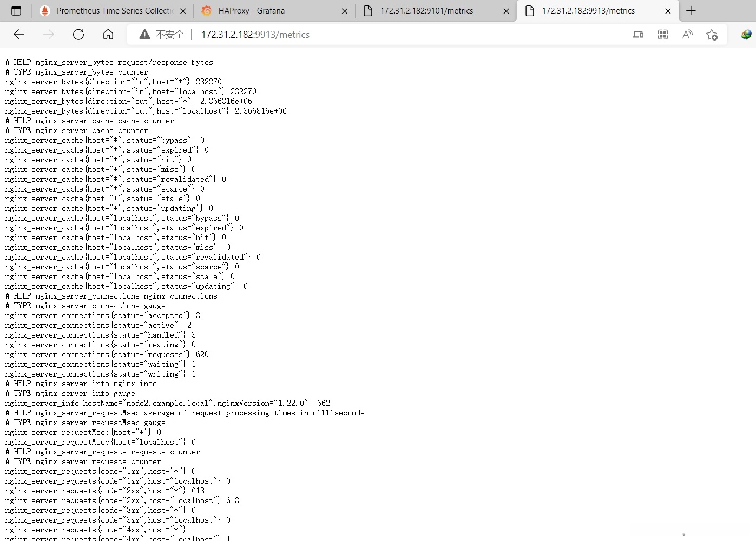This screenshot has height=541, width=756.
Task: Click requests code="3xx",host="localhost" line
Action: (x=118, y=520)
